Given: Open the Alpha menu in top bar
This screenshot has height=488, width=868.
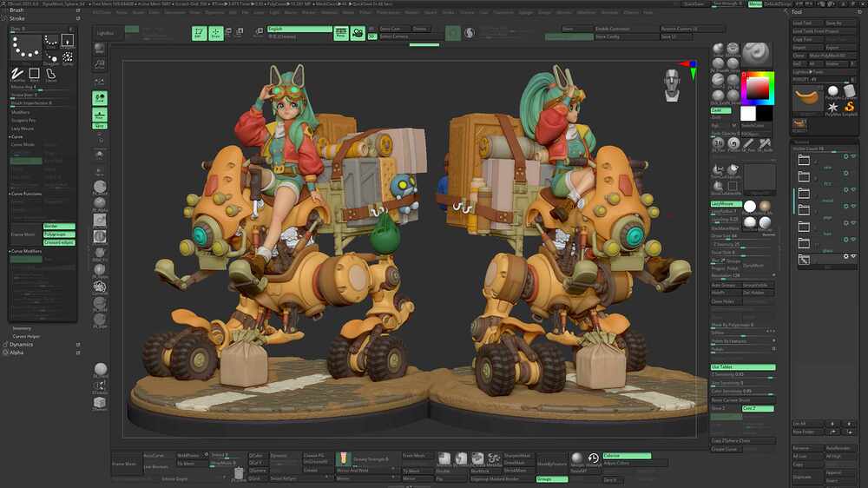Looking at the screenshot, I should point(122,11).
